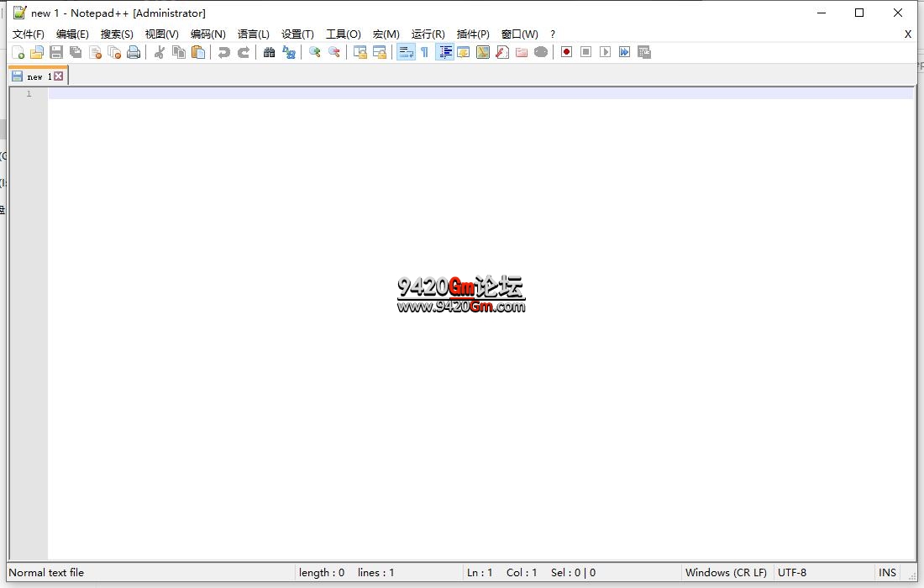Play back the recorded macro
The image size is (924, 588).
(605, 52)
